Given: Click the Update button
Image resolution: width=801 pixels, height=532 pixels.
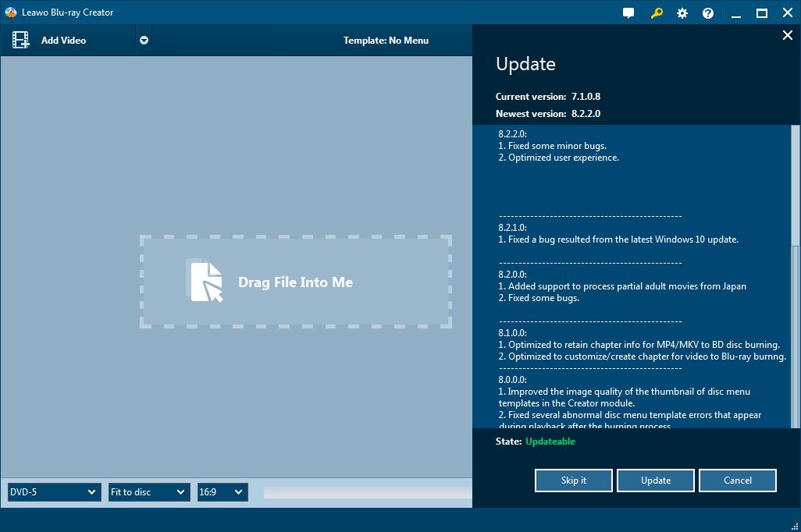Looking at the screenshot, I should click(x=656, y=481).
